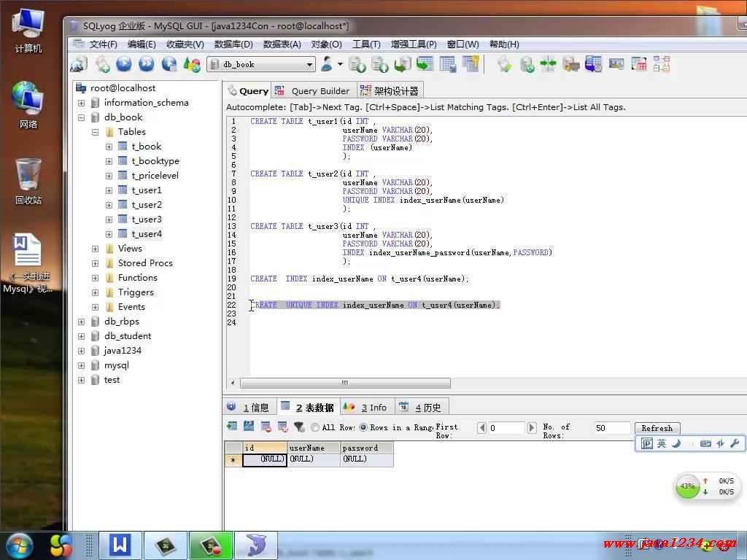
Task: Expand the Views folder node
Action: pyautogui.click(x=96, y=249)
